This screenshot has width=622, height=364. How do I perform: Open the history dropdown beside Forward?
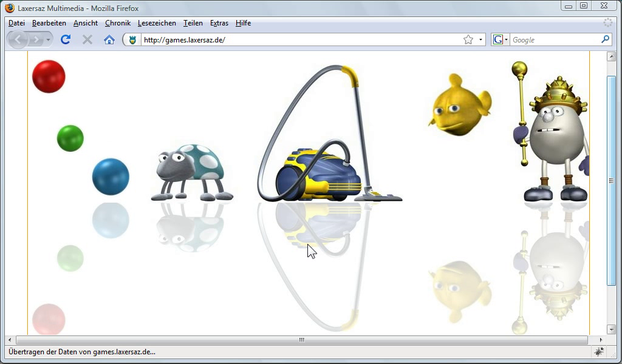tap(48, 39)
